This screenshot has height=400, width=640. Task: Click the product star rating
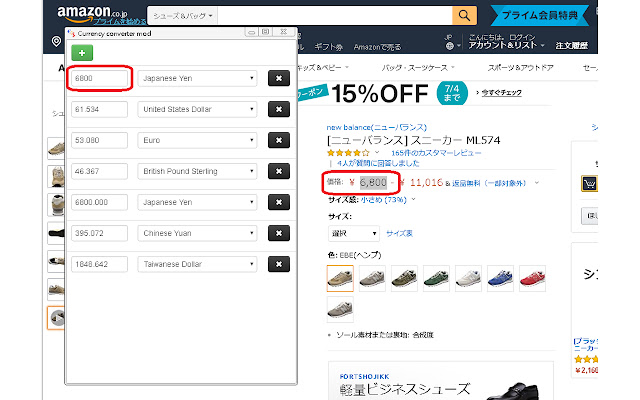(348, 153)
